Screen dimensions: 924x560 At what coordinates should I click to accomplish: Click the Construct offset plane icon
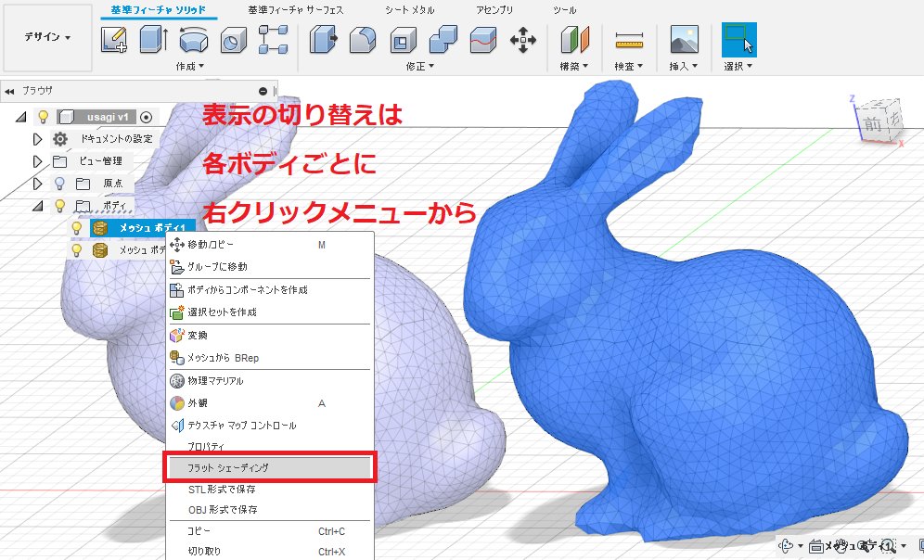[x=574, y=40]
